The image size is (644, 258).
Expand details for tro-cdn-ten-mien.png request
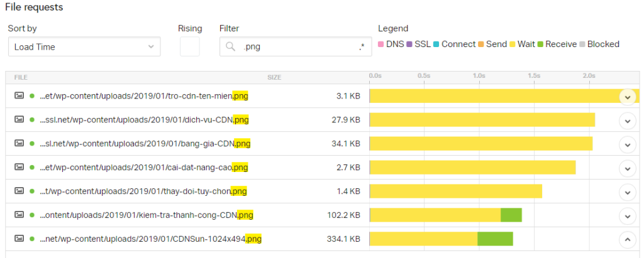(x=627, y=97)
